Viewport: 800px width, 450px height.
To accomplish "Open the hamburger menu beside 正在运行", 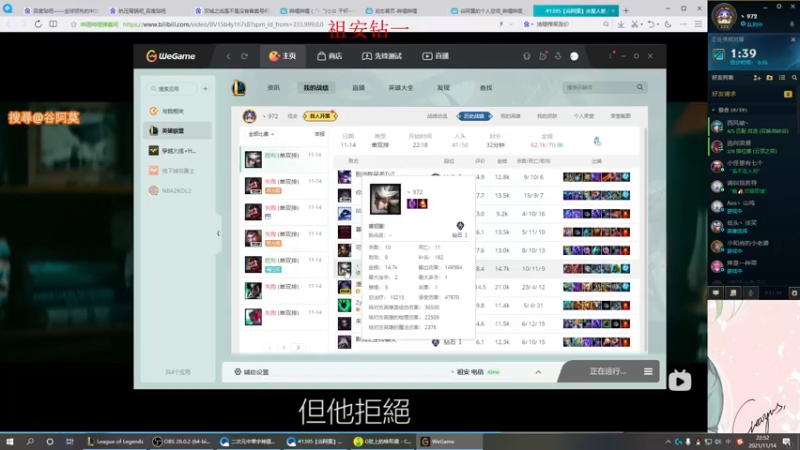I will pos(648,371).
